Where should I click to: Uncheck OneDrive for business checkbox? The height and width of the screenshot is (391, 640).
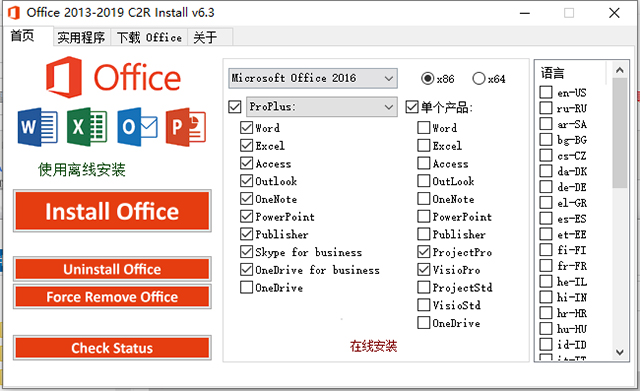tap(247, 270)
